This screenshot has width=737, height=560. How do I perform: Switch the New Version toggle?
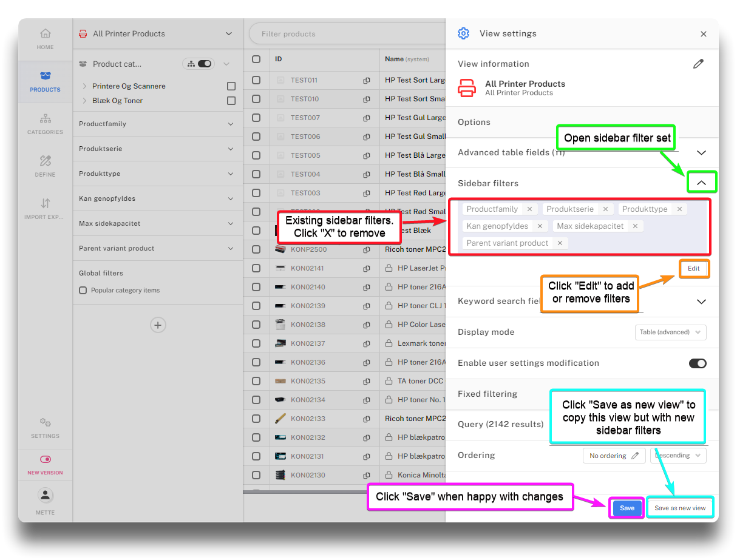[45, 460]
